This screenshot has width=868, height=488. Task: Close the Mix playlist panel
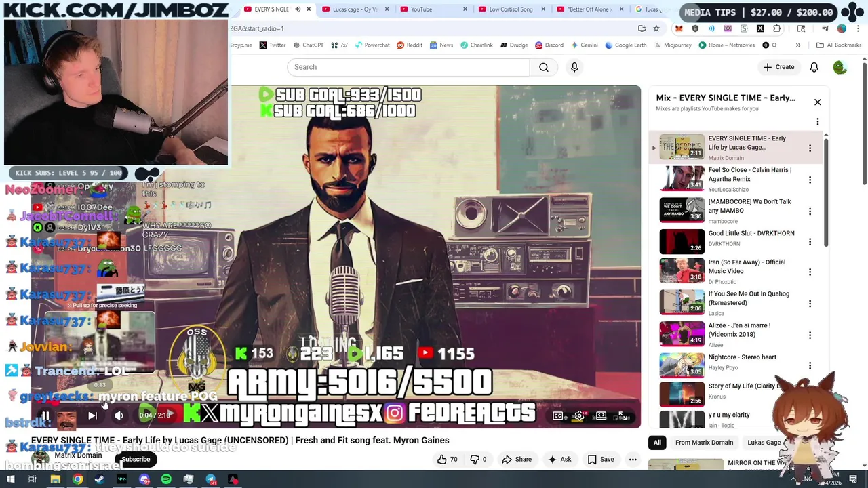click(817, 102)
